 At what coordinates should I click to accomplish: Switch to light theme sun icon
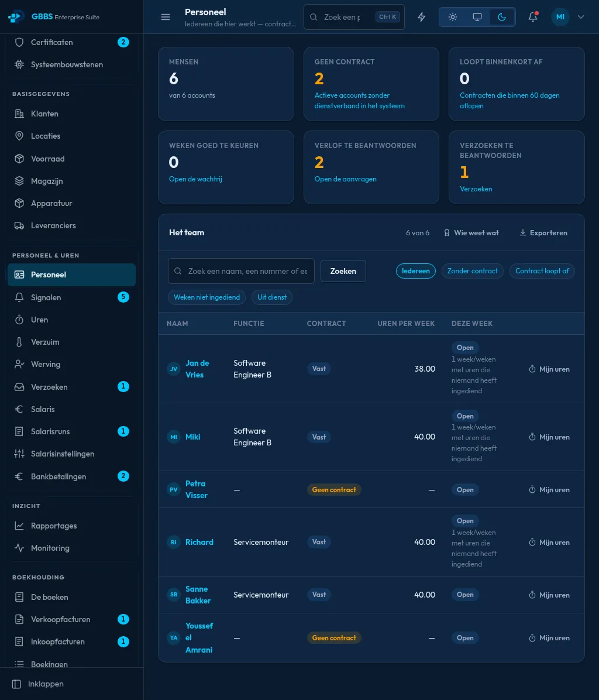[453, 17]
